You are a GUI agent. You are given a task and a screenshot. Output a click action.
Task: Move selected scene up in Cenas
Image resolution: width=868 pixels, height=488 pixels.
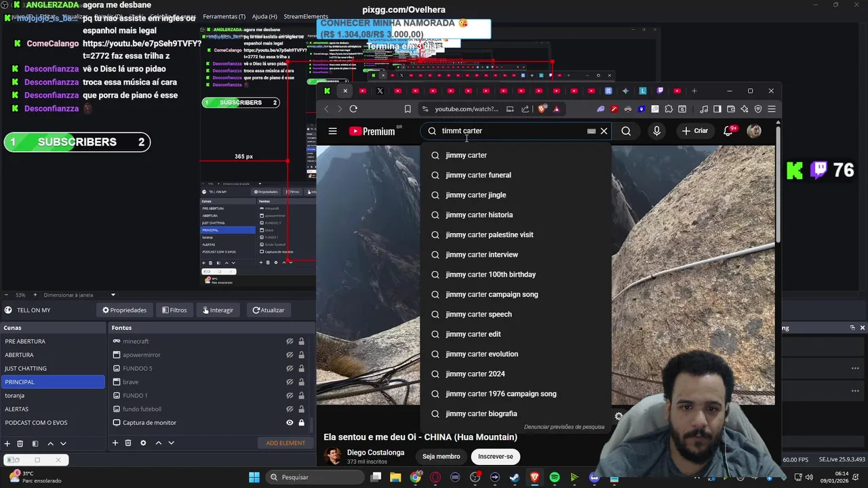tap(50, 443)
